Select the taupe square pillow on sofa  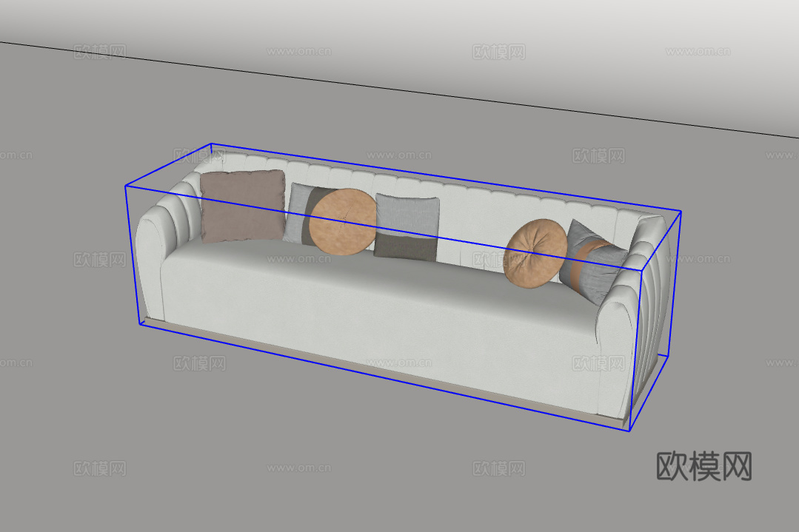[x=243, y=206]
